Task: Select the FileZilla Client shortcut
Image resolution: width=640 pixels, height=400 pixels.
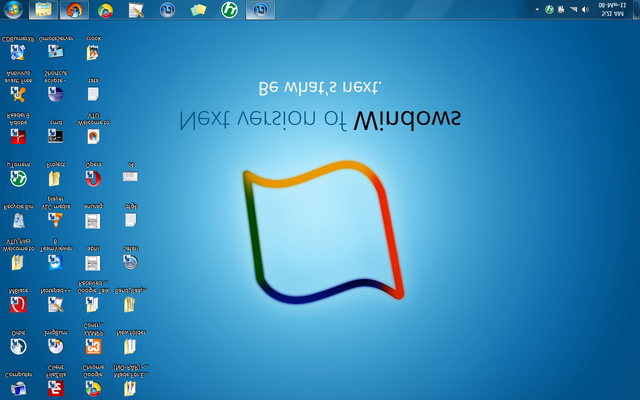Action: pos(56,380)
